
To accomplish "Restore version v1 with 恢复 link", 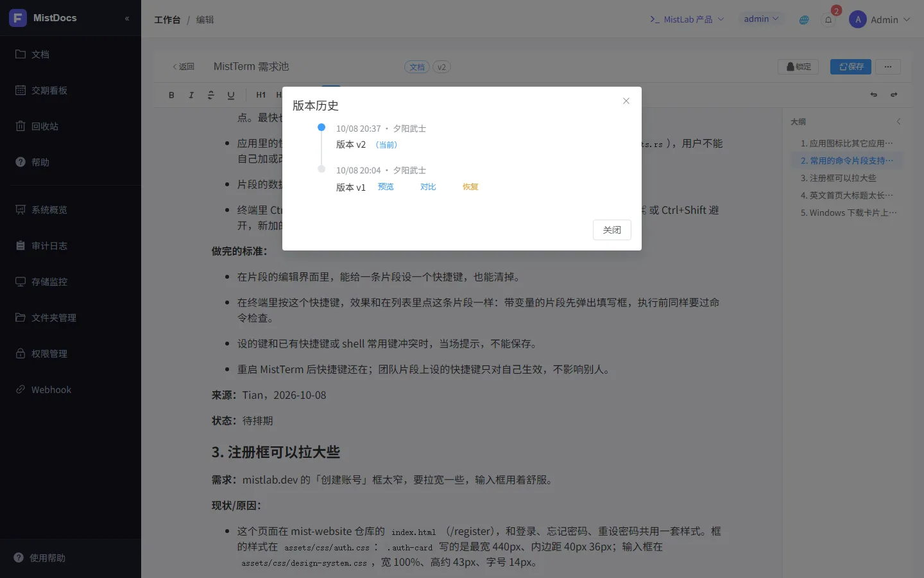I will coord(470,187).
